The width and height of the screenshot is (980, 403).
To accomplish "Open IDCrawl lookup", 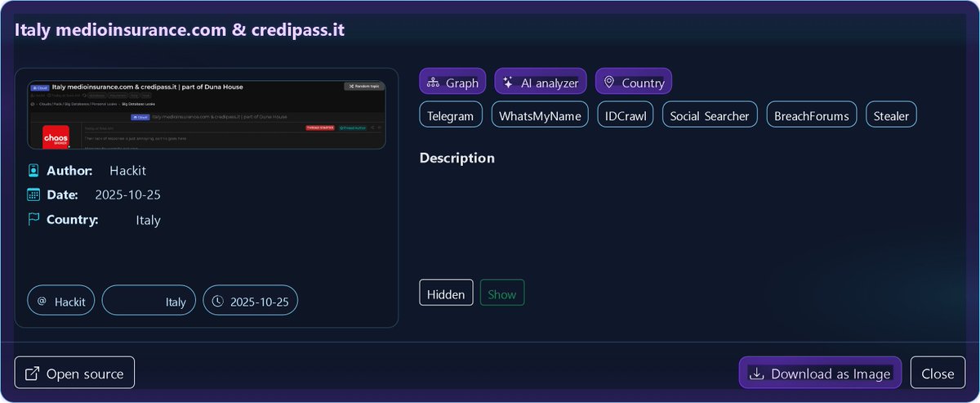I will pos(626,115).
